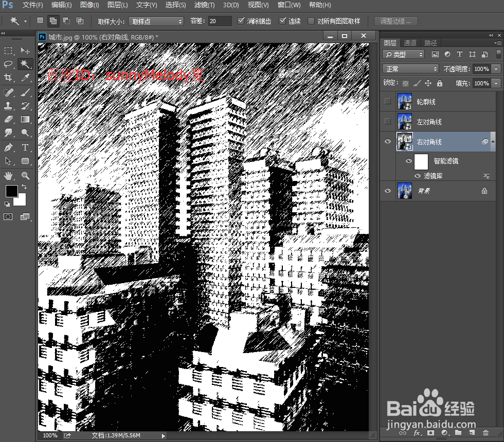The height and width of the screenshot is (442, 504).
Task: Toggle 消除锯齿 anti-alias checkbox
Action: tap(241, 21)
